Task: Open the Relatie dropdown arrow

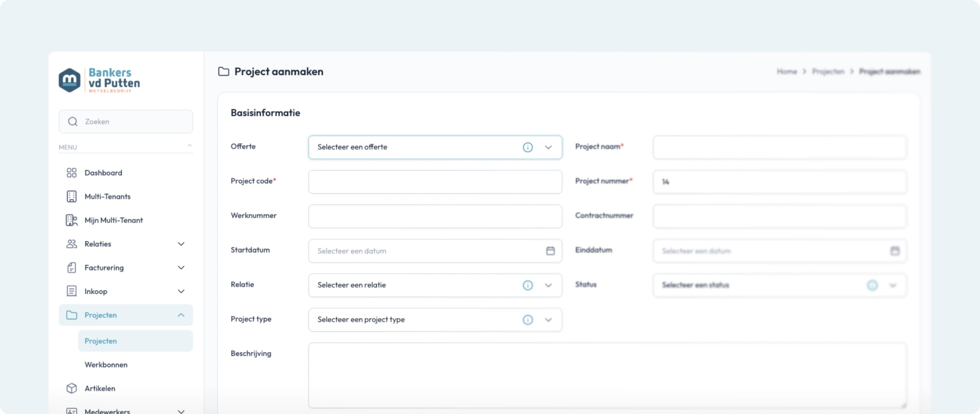Action: click(x=548, y=285)
